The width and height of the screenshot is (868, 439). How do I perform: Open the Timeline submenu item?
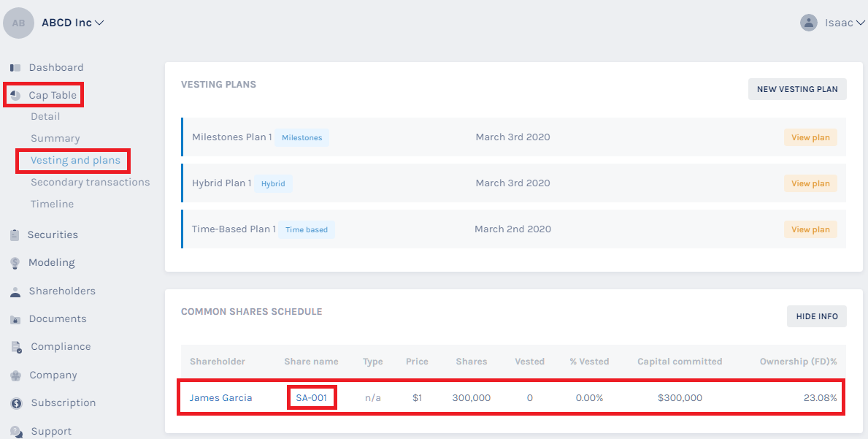coord(52,204)
